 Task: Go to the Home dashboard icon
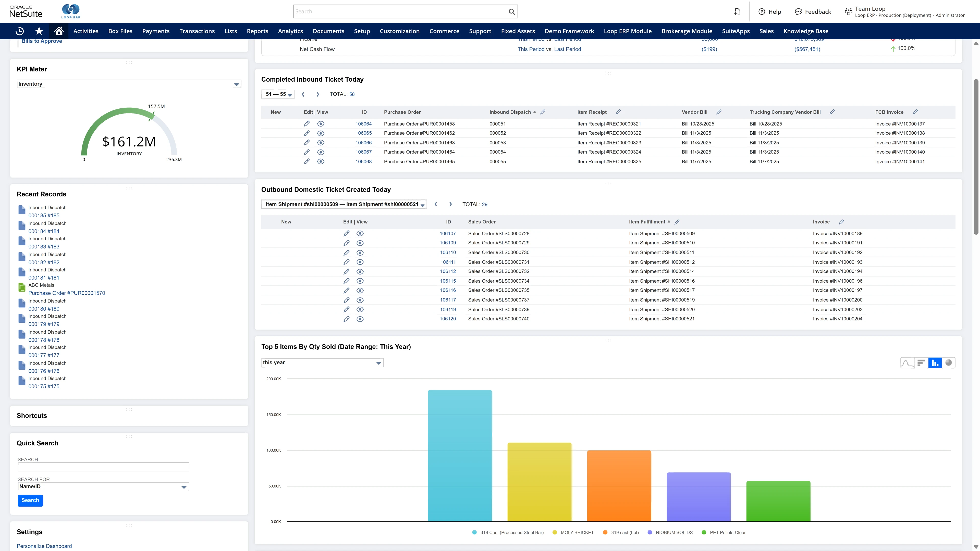point(59,31)
